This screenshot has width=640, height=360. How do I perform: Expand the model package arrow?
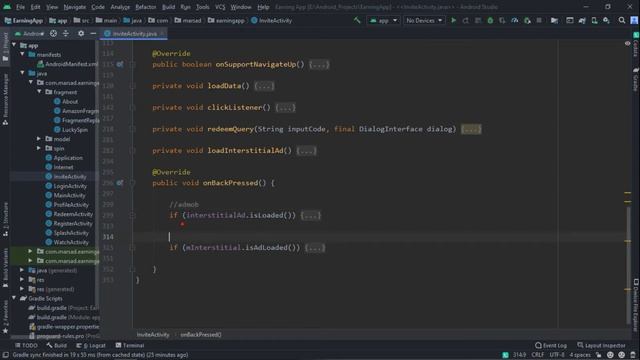click(x=39, y=139)
